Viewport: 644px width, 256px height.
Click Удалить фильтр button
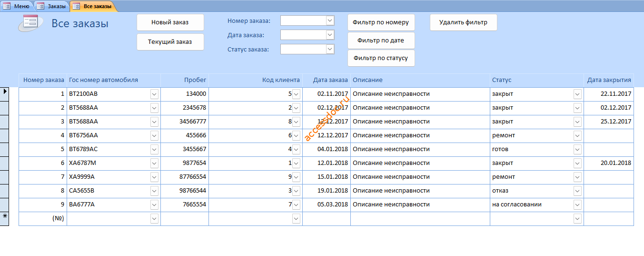pyautogui.click(x=463, y=22)
